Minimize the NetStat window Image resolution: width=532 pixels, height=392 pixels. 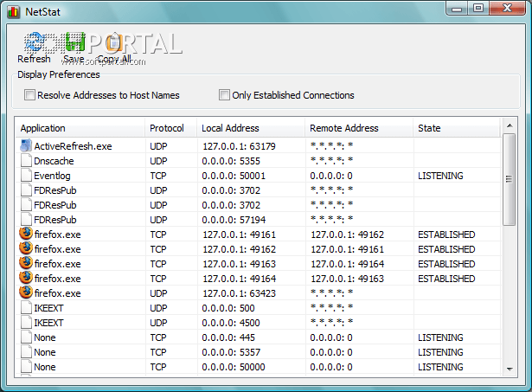pos(457,8)
